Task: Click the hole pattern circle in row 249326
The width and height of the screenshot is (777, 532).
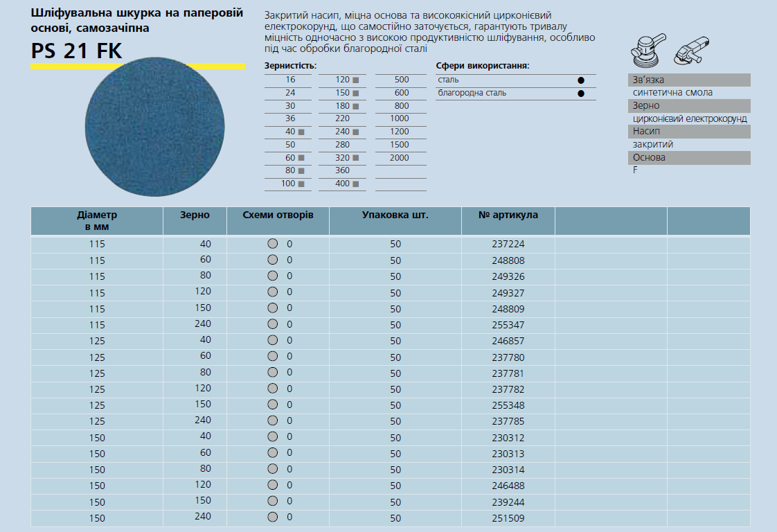Action: click(x=273, y=276)
